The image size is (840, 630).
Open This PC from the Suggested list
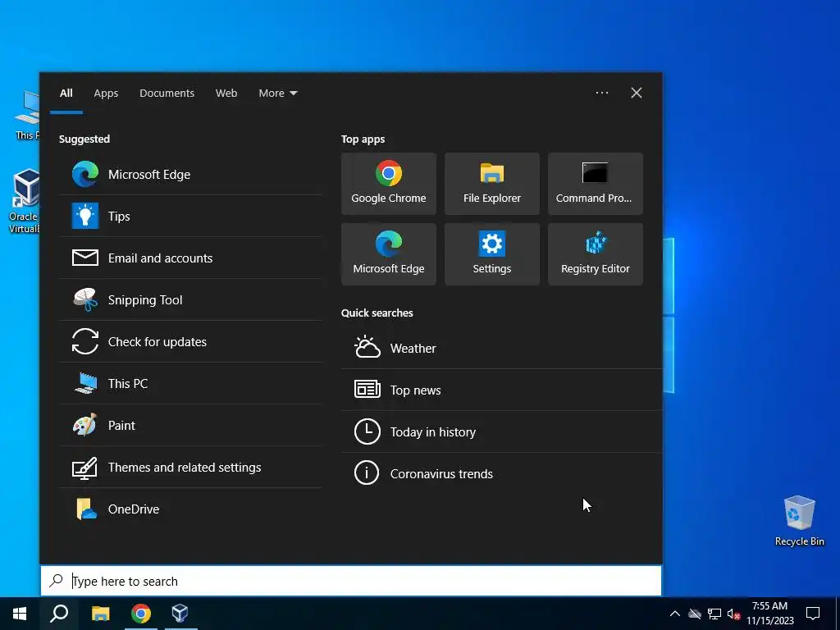(x=190, y=383)
